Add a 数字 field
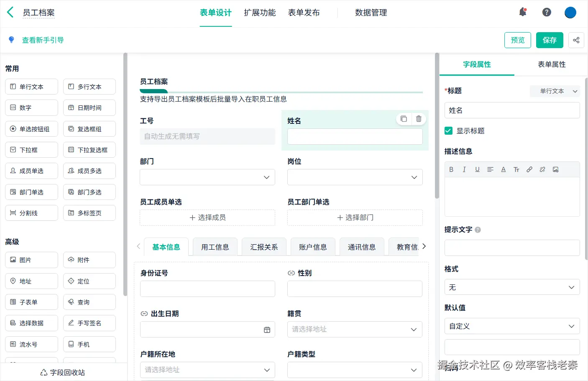Viewport: 588px width, 381px height. pos(31,107)
